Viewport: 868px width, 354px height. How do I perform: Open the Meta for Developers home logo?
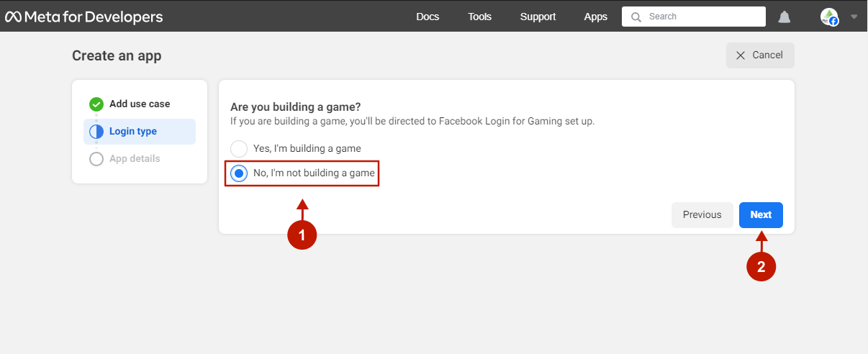pos(84,17)
